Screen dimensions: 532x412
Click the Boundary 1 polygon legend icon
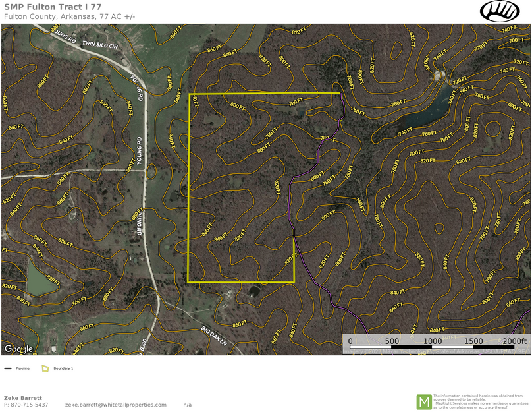click(44, 368)
